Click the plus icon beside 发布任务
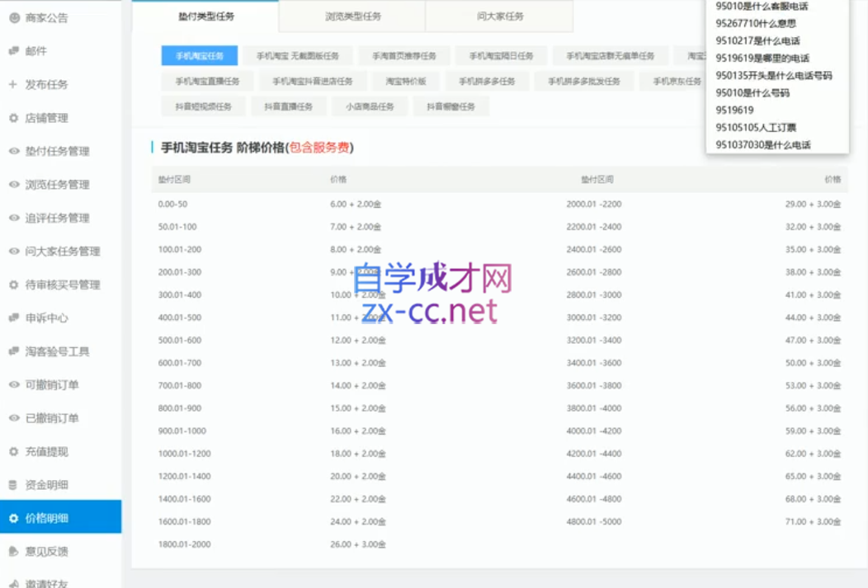This screenshot has height=588, width=868. coord(13,84)
